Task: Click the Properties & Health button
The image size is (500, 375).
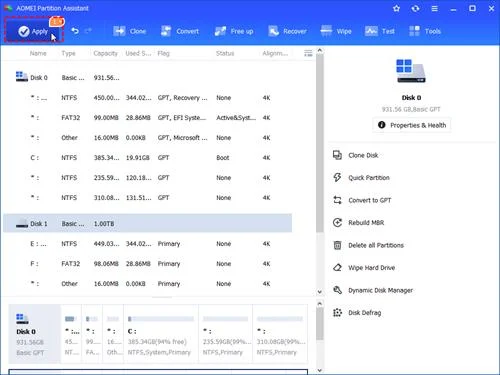Action: tap(412, 125)
